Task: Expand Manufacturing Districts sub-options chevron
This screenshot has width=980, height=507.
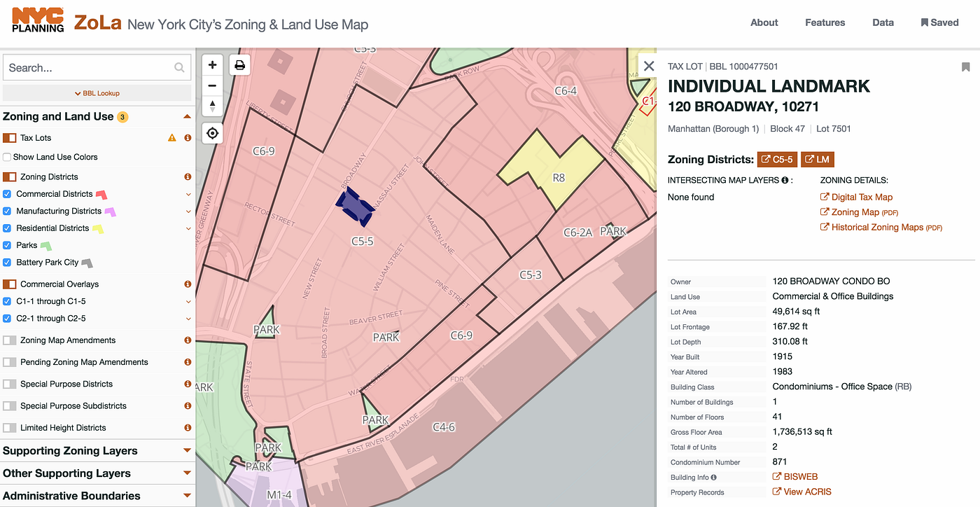Action: [188, 211]
